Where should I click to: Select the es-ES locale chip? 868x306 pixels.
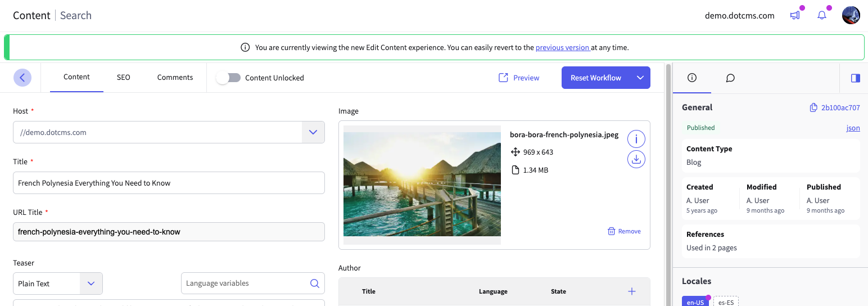coord(725,302)
